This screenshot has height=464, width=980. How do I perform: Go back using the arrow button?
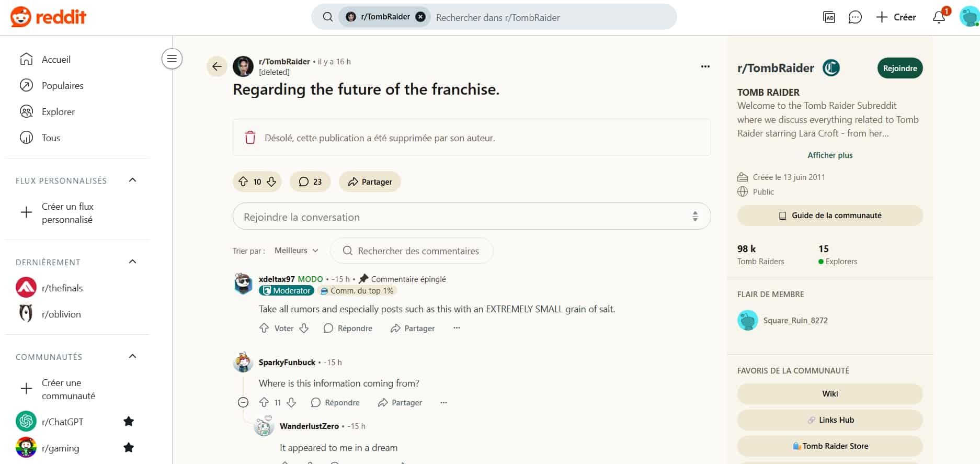[x=217, y=66]
